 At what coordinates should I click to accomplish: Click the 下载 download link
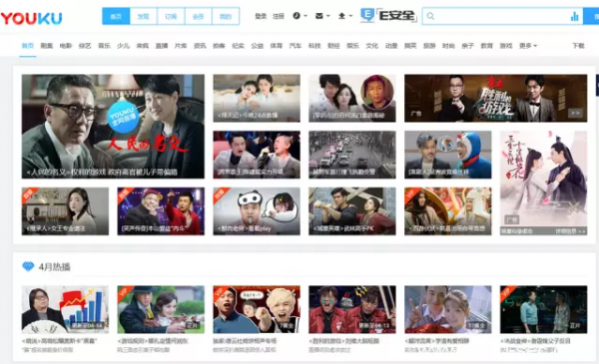578,46
